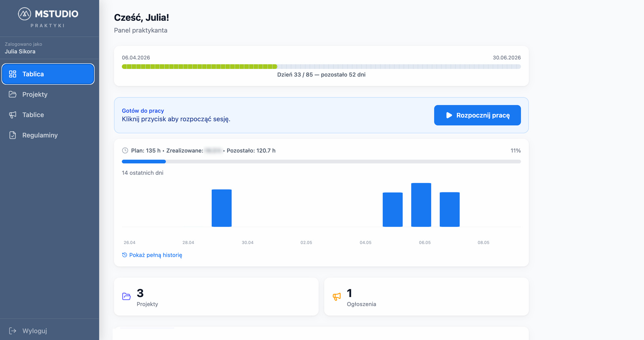This screenshot has width=644, height=340.
Task: Click the orange megaphone Ogłoszenia icon
Action: pyautogui.click(x=337, y=296)
